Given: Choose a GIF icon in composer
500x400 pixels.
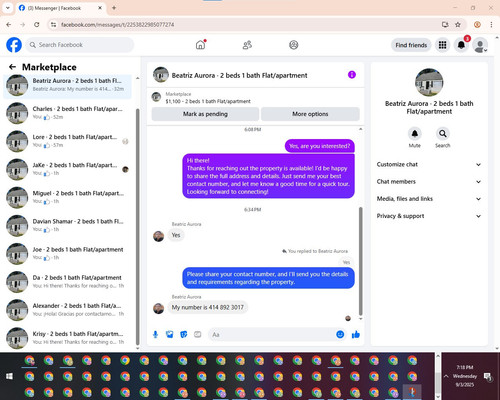Looking at the screenshot, I should coord(198,334).
